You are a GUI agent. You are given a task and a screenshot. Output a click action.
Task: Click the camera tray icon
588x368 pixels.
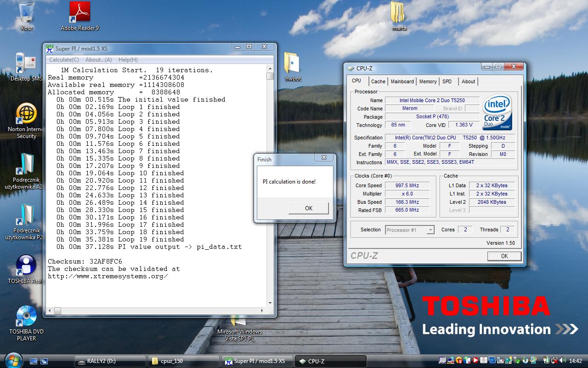tap(483, 361)
